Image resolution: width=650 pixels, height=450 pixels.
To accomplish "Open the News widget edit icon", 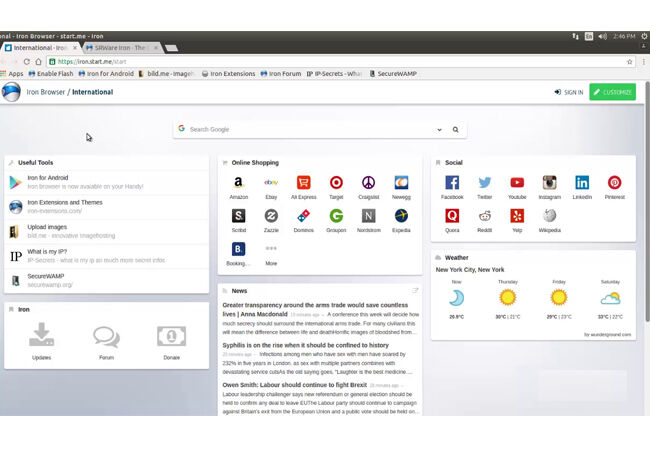I will click(415, 290).
